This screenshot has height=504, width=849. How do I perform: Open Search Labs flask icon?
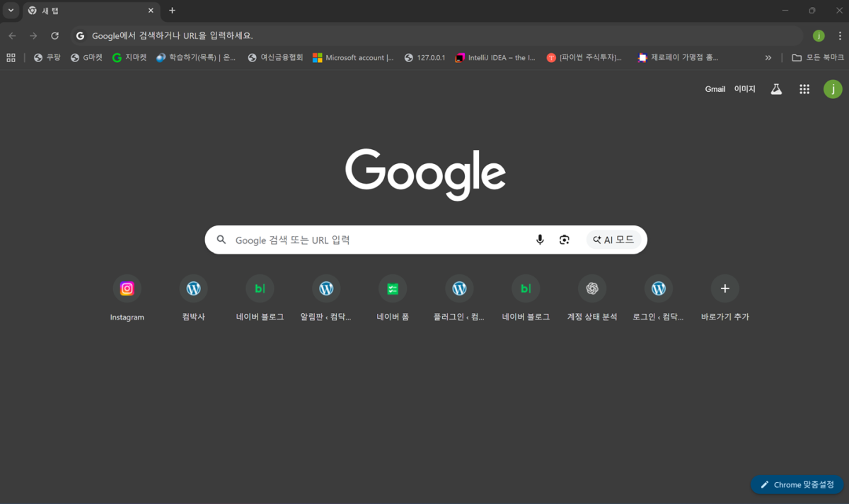click(x=776, y=89)
